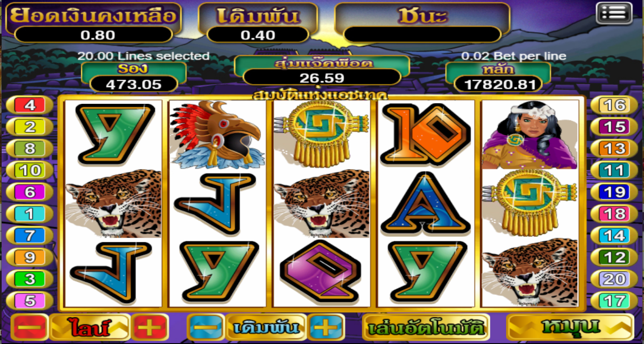Select payline 16 marker

614,105
